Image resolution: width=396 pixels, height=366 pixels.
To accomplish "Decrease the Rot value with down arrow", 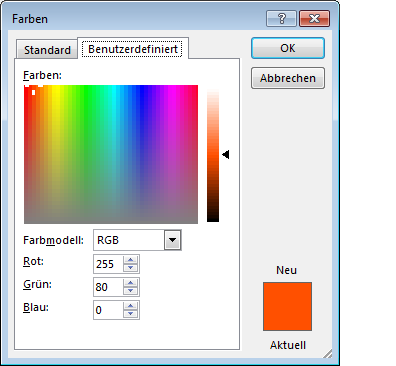I will pos(130,268).
